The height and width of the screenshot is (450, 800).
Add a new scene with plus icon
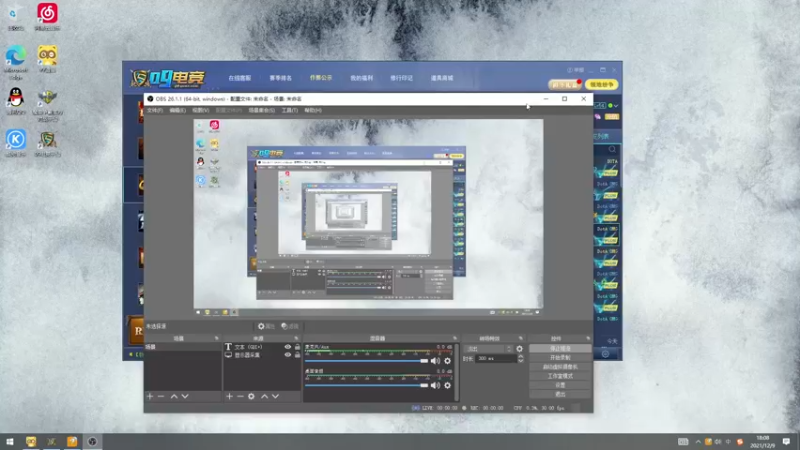pyautogui.click(x=149, y=396)
